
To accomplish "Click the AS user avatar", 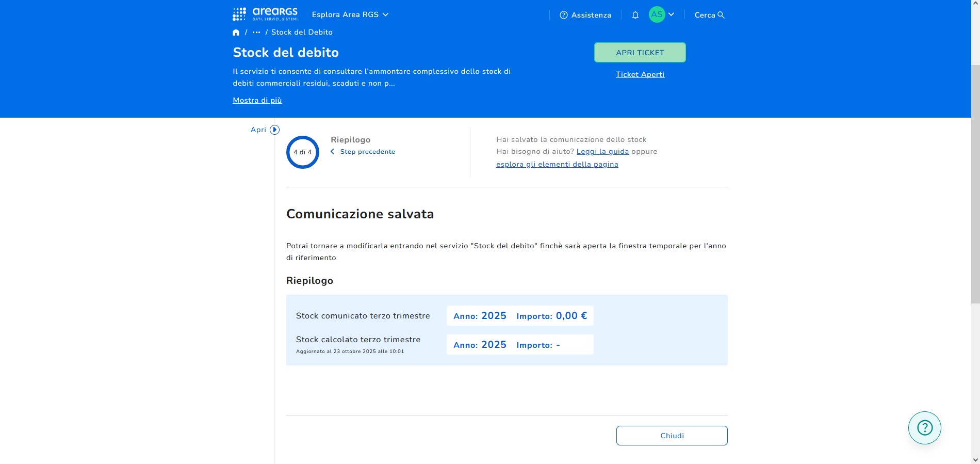I will click(x=657, y=14).
